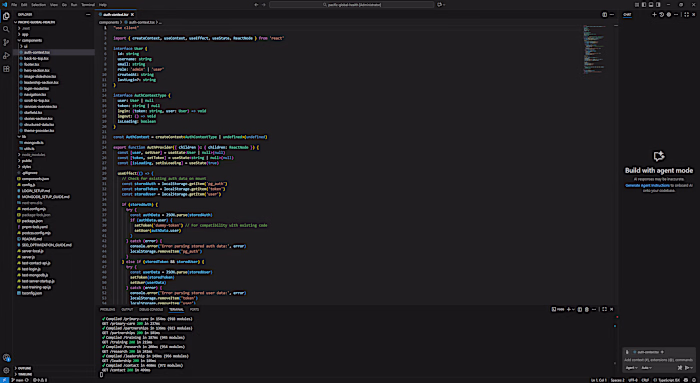Viewport: 700px width, 383px height.
Task: Click Copilot status icon in status bar
Action: 686,380
